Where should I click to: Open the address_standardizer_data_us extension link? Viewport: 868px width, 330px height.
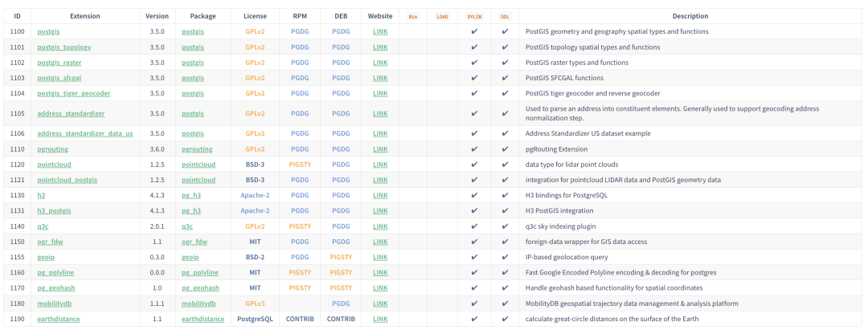pyautogui.click(x=85, y=133)
